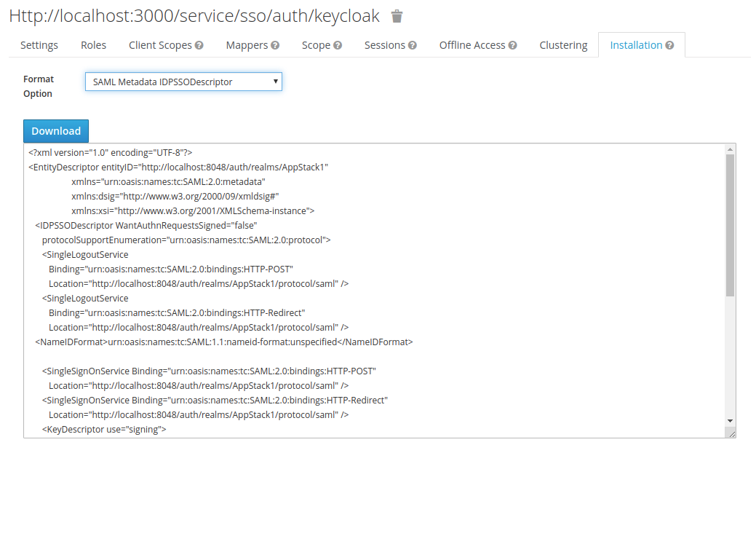Open the Format Option dropdown
756x536 pixels.
tap(183, 81)
